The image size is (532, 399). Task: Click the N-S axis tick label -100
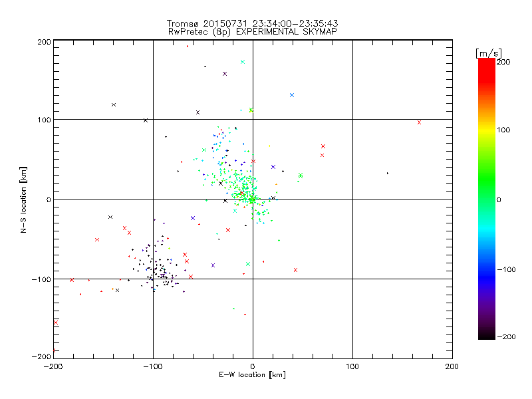pos(41,279)
